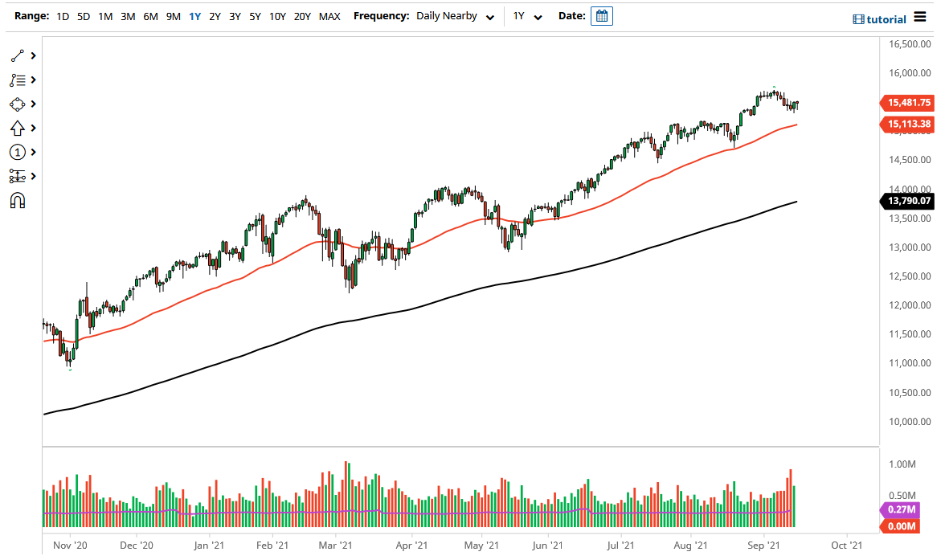
Task: Select the numbered marker tool
Action: click(17, 152)
